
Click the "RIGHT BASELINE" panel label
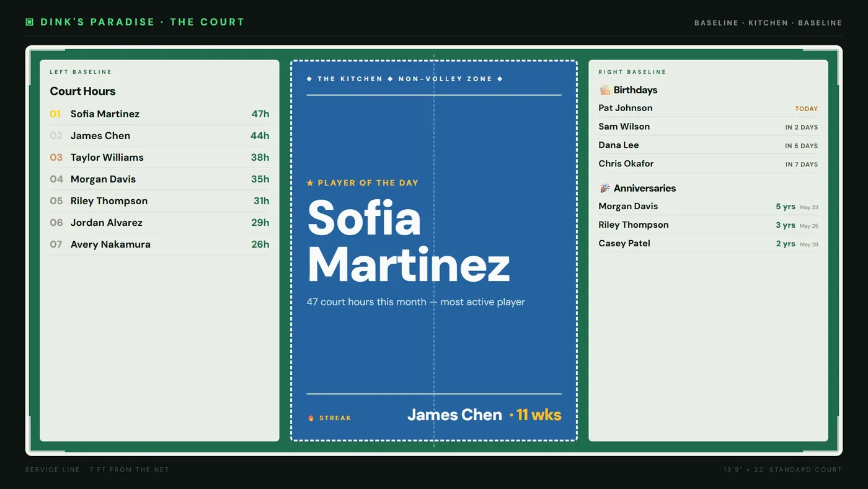(x=632, y=72)
